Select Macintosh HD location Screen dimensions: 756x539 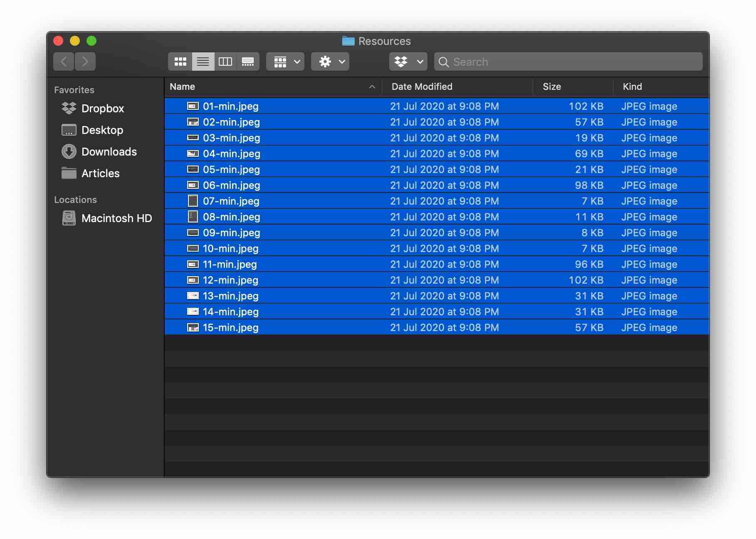(107, 218)
